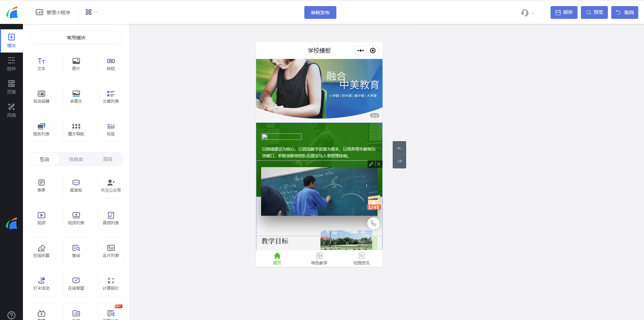Add the 自由容器 module
Viewport: 644px width, 320px height.
[x=41, y=97]
